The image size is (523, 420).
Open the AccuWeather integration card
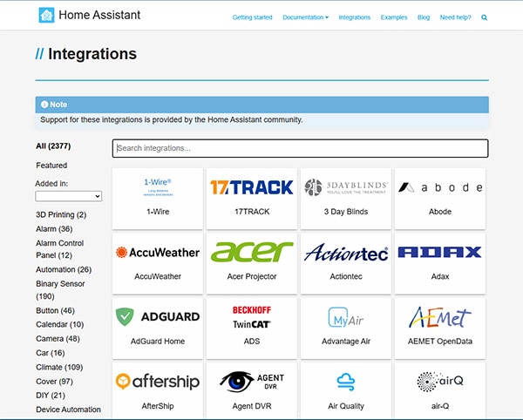pos(158,263)
